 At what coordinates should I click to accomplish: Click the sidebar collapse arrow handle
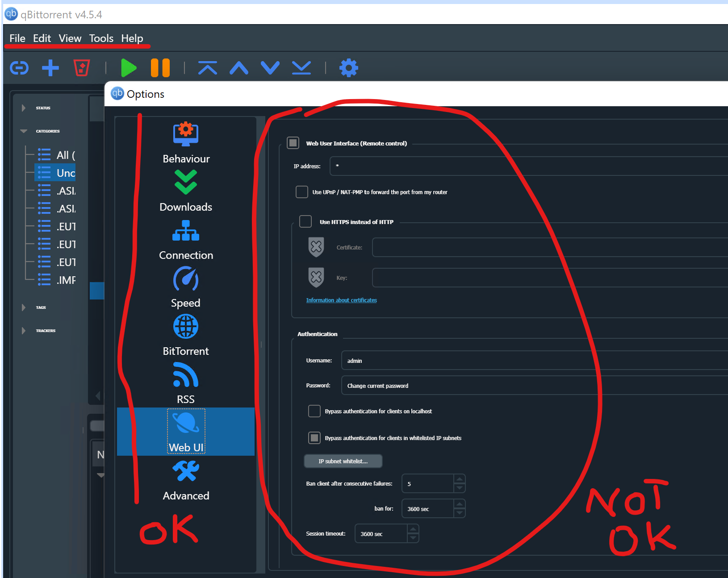pos(98,395)
